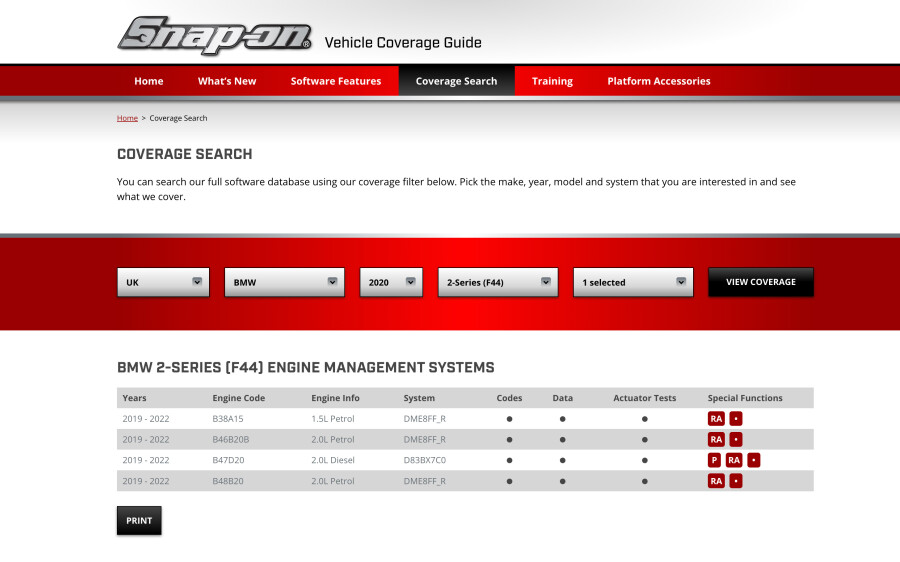Click the RA badge in the B47D20 row
This screenshot has height=562, width=900.
point(734,460)
